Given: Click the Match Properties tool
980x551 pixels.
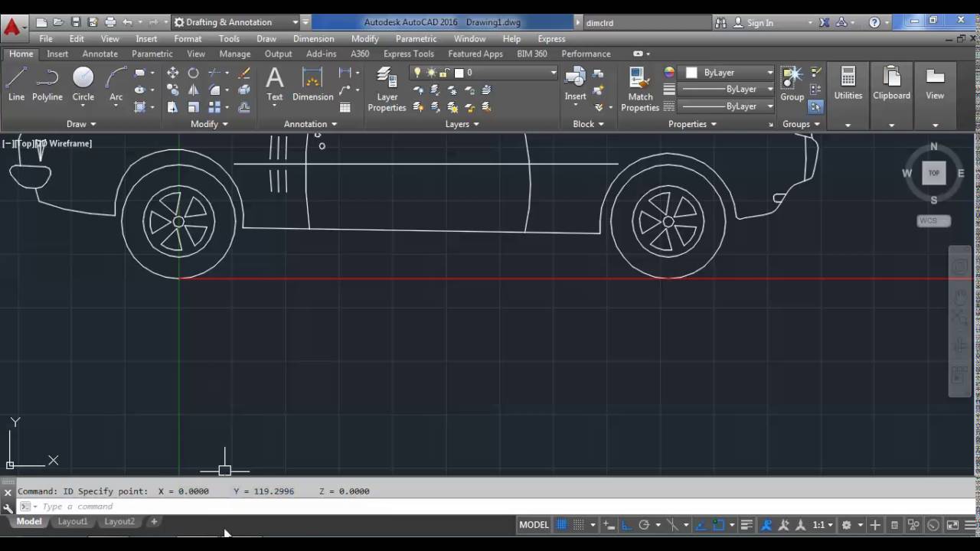Looking at the screenshot, I should coord(640,90).
